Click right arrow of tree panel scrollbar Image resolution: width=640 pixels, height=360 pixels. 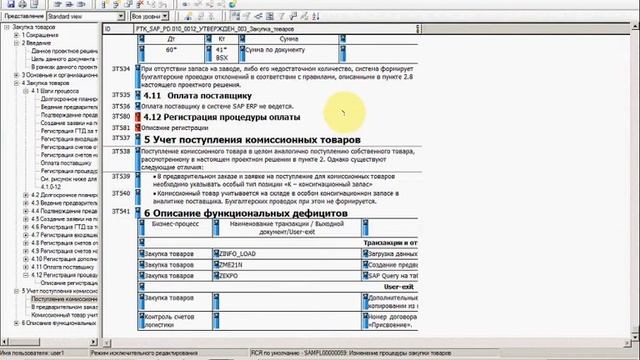(x=94, y=342)
